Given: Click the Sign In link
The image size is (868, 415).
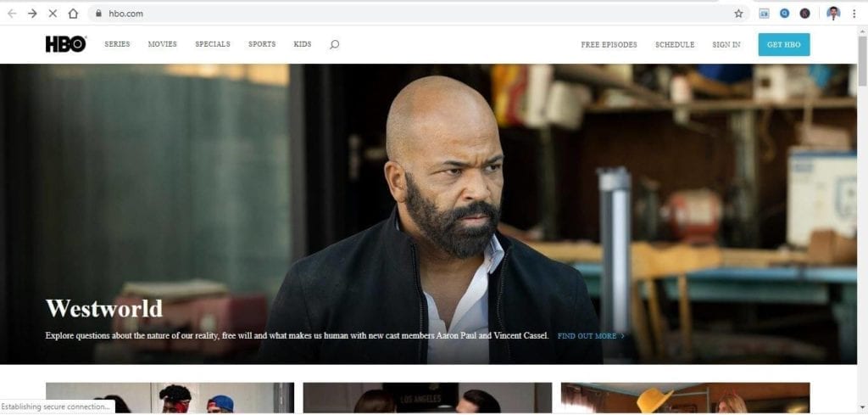Looking at the screenshot, I should [726, 45].
